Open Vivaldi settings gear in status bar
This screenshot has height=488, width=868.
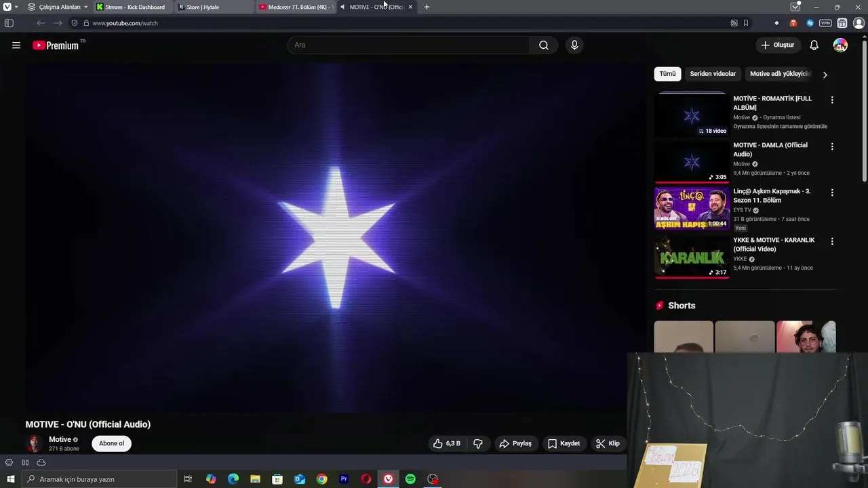tap(9, 462)
